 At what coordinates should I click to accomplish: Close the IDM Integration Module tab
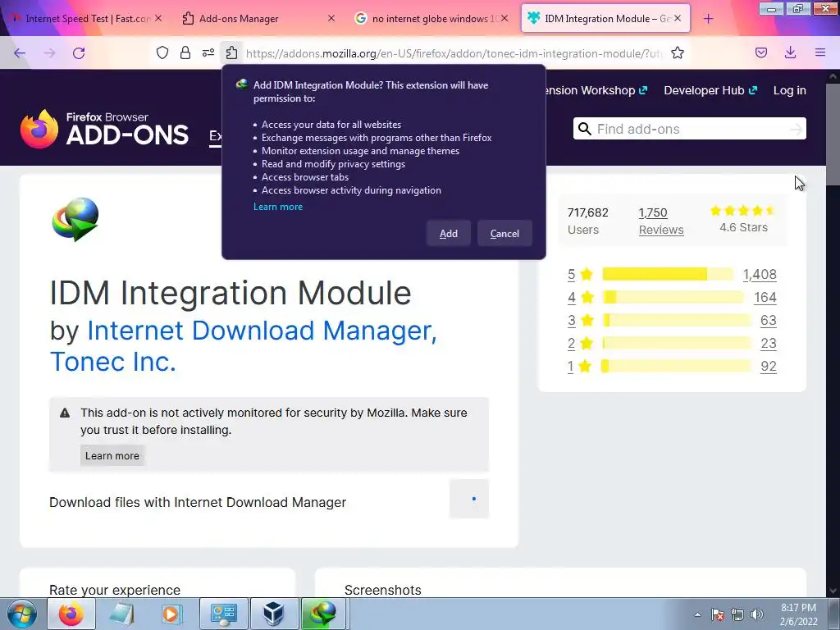[x=678, y=18]
